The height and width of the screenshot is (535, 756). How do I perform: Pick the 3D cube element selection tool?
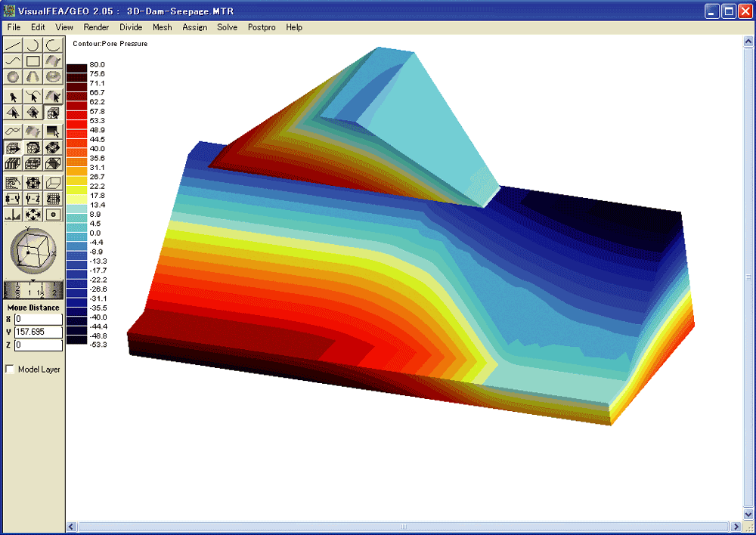(53, 113)
